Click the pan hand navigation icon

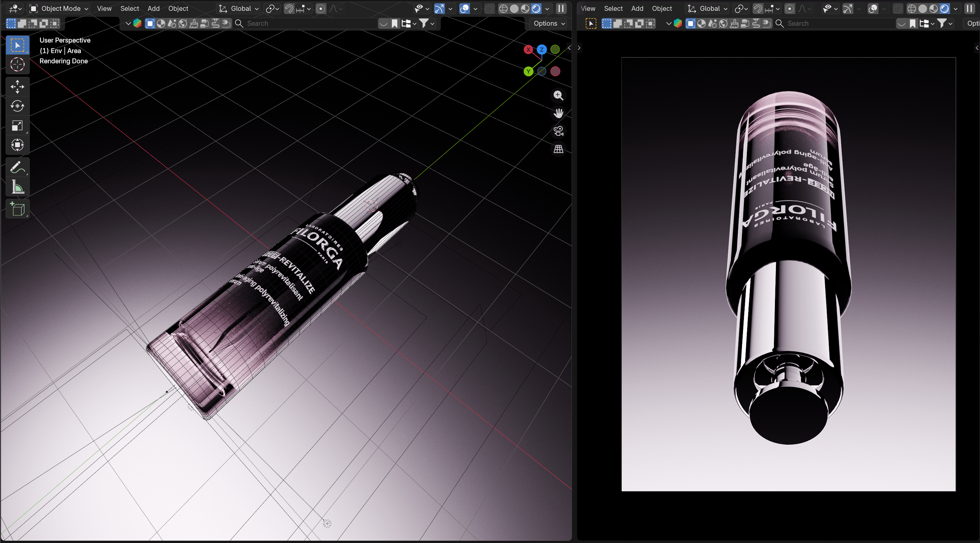coord(558,113)
